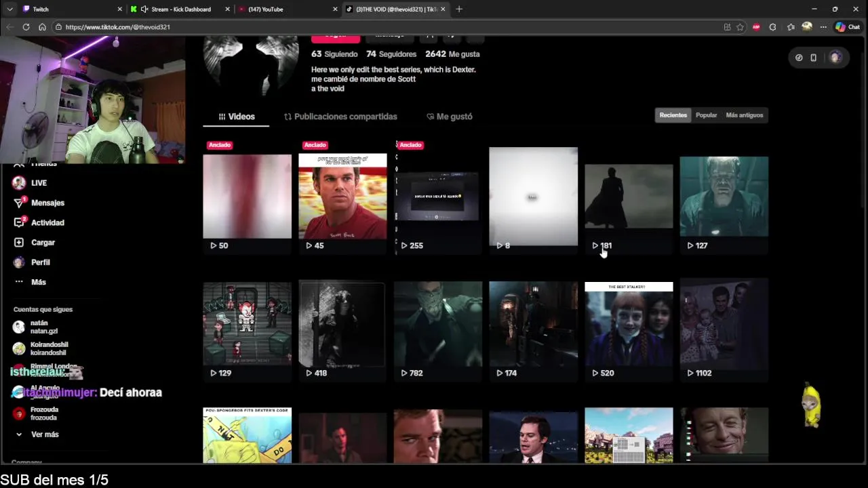
Task: Add page to favorites star icon
Action: click(740, 27)
